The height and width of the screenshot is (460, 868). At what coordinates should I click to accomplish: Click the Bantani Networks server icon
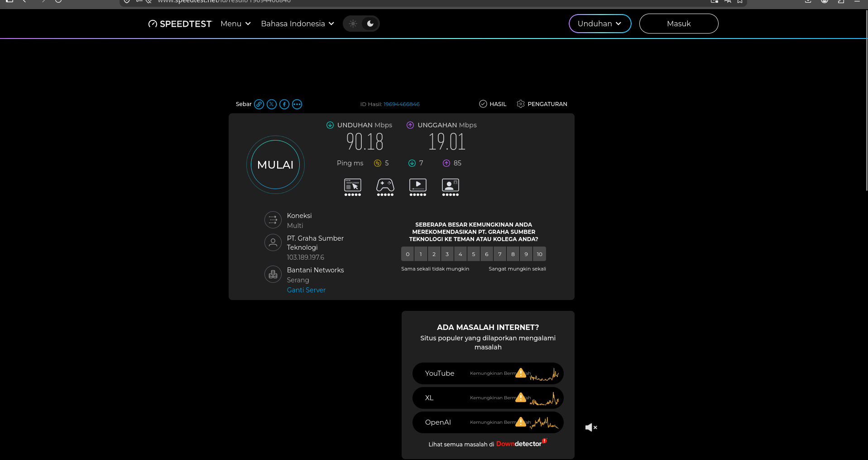(x=273, y=274)
